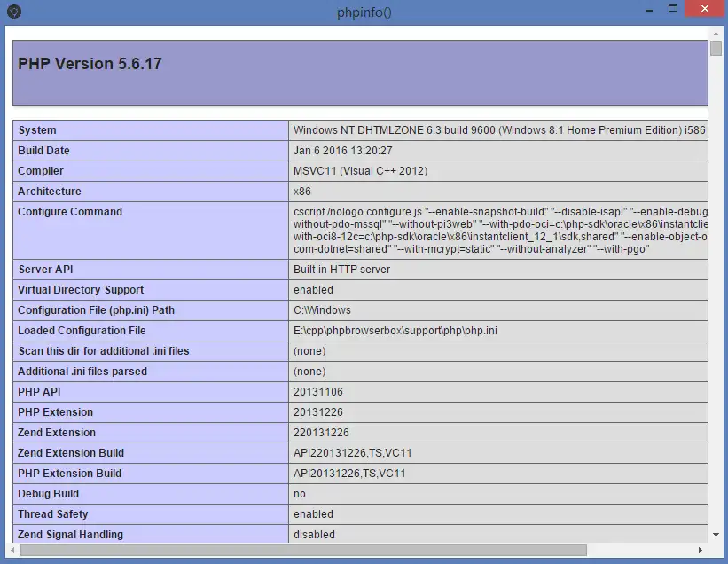This screenshot has width=728, height=564.
Task: Click the PHP Version 5.6.17 heading
Action: tap(90, 64)
